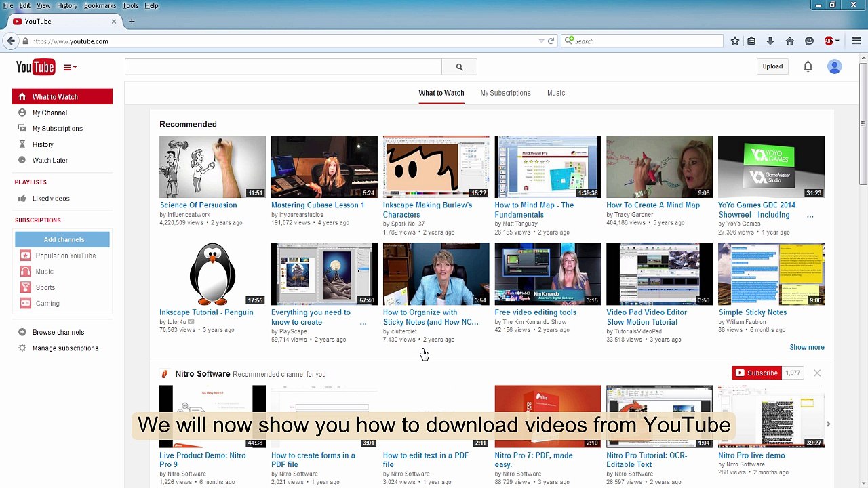Screen dimensions: 868x488
Task: Click the My Channel sidebar icon
Action: tap(22, 113)
